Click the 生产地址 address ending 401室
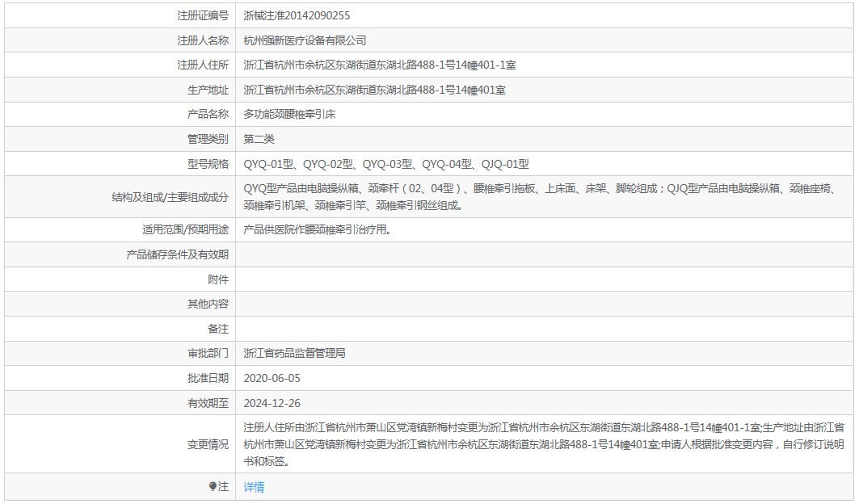The height and width of the screenshot is (504, 859). point(374,90)
